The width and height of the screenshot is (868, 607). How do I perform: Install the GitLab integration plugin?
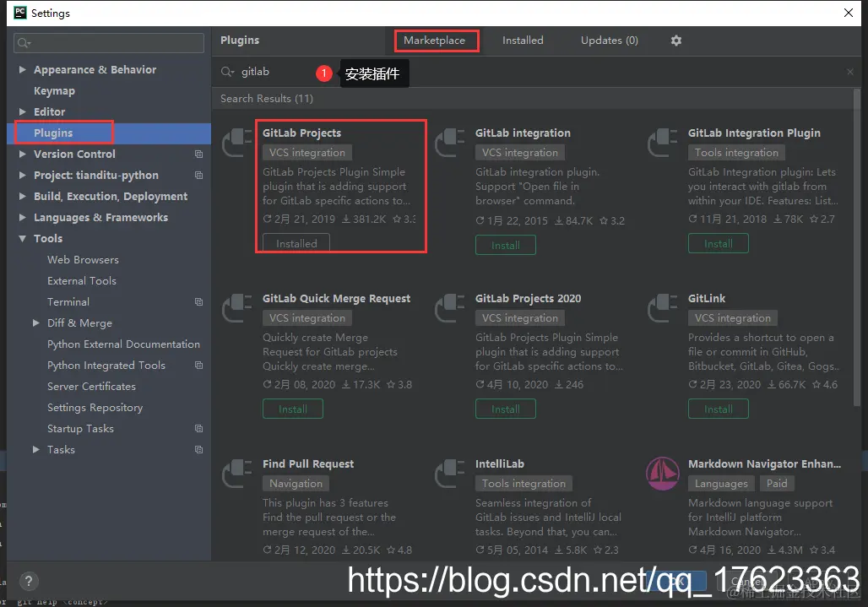[506, 245]
